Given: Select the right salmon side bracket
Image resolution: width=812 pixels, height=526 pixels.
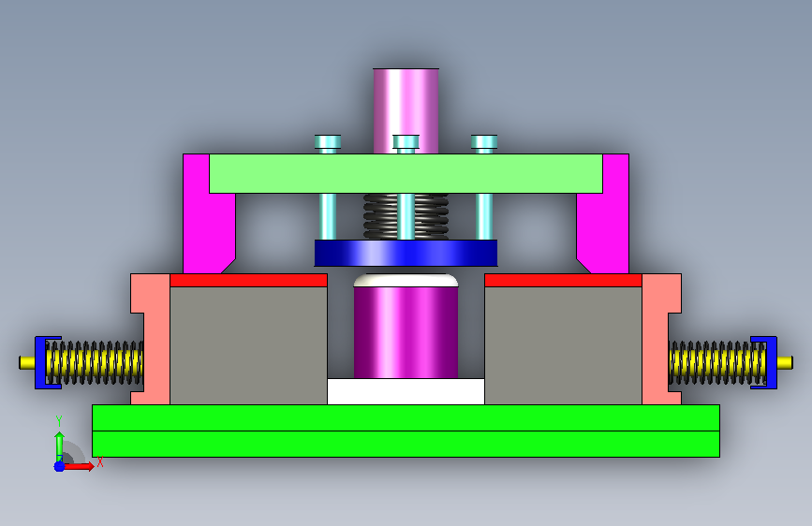Looking at the screenshot, I should point(656,339).
